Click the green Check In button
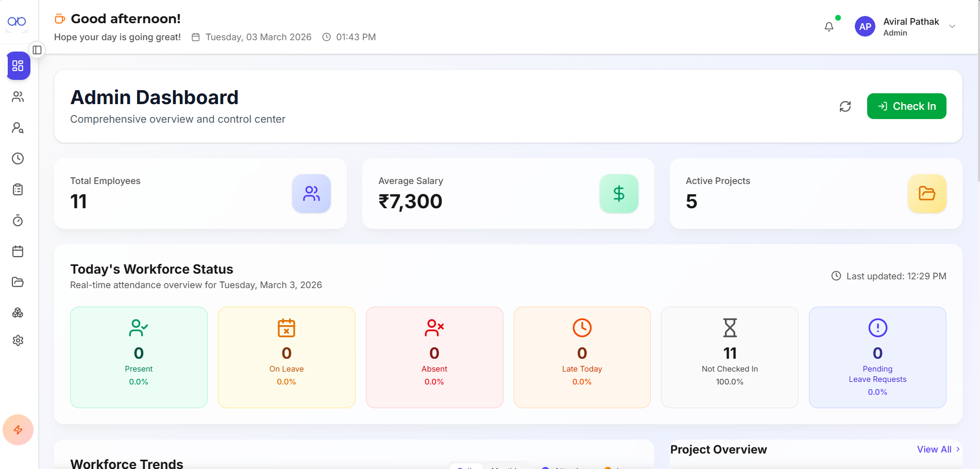The image size is (980, 469). click(x=906, y=106)
